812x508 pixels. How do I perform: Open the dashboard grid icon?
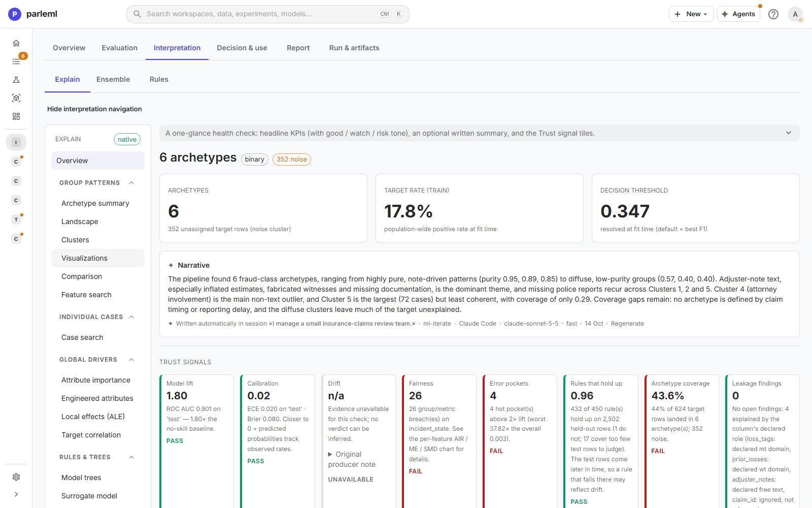pos(16,116)
